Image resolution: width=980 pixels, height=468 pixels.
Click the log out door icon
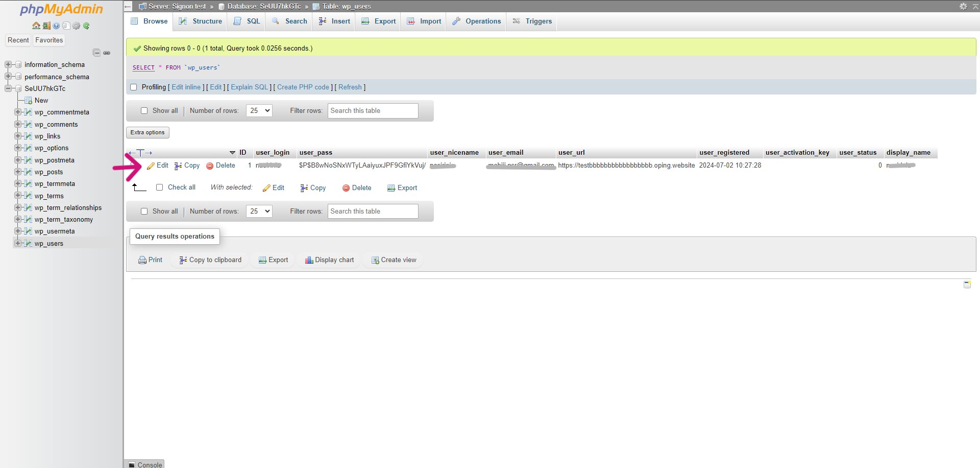pyautogui.click(x=46, y=26)
